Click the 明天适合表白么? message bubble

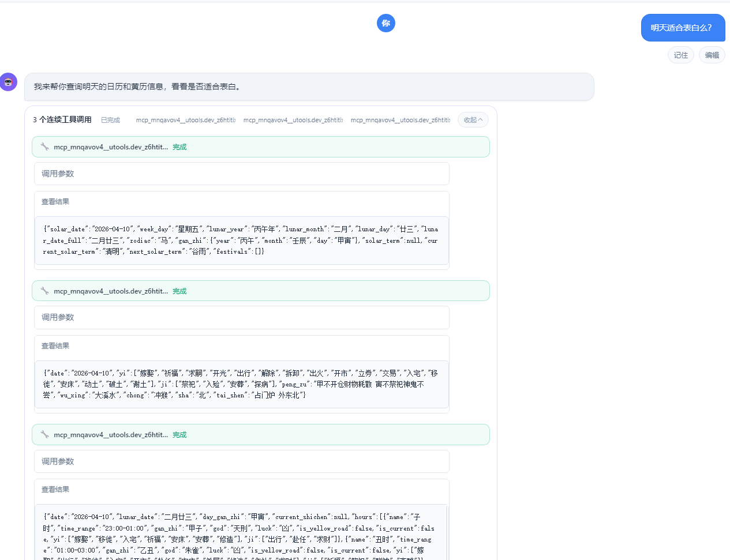682,28
